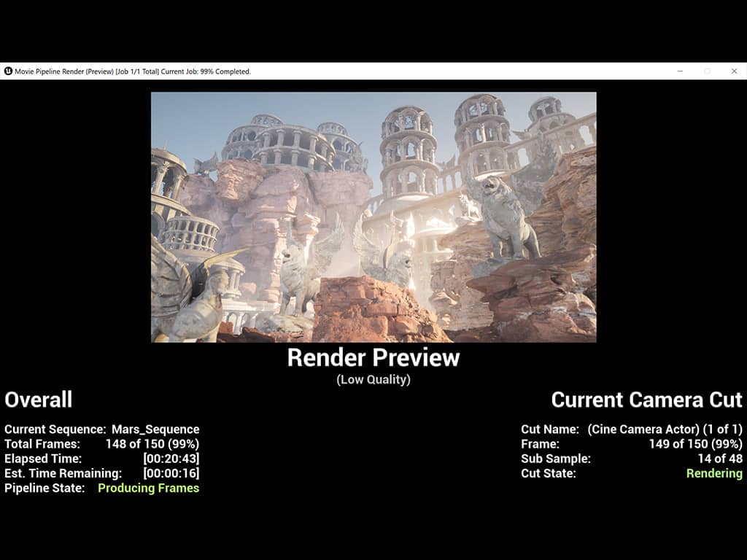The width and height of the screenshot is (747, 560).
Task: Click the 'Elapsed Time:' label
Action: pyautogui.click(x=43, y=459)
